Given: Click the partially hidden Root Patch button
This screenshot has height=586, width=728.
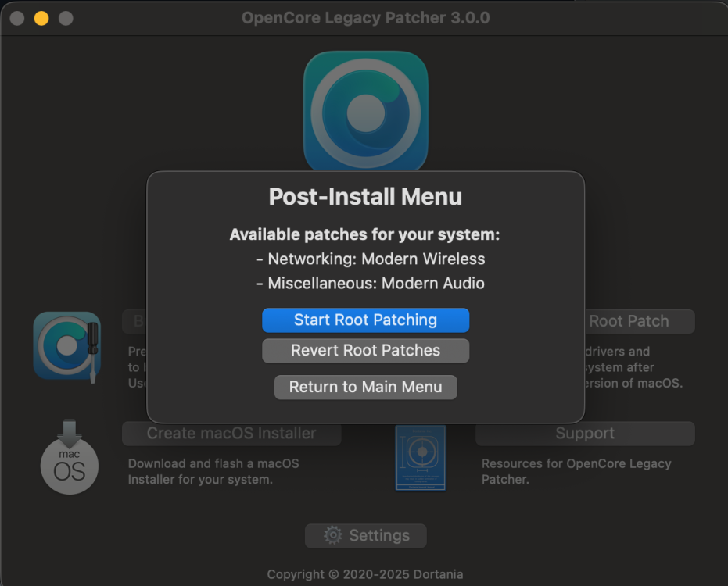Looking at the screenshot, I should pyautogui.click(x=640, y=321).
